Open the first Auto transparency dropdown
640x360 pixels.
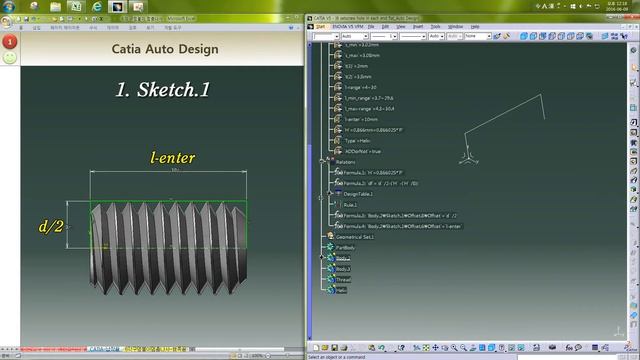[x=366, y=36]
